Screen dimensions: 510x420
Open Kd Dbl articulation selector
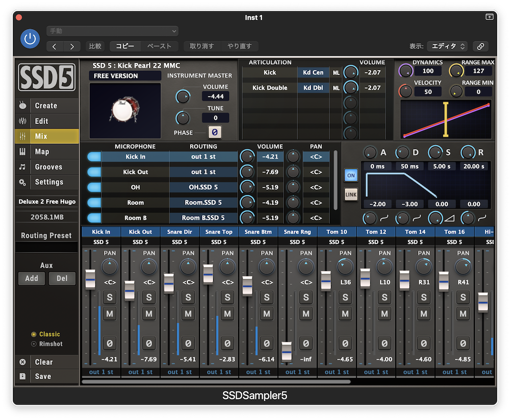313,88
